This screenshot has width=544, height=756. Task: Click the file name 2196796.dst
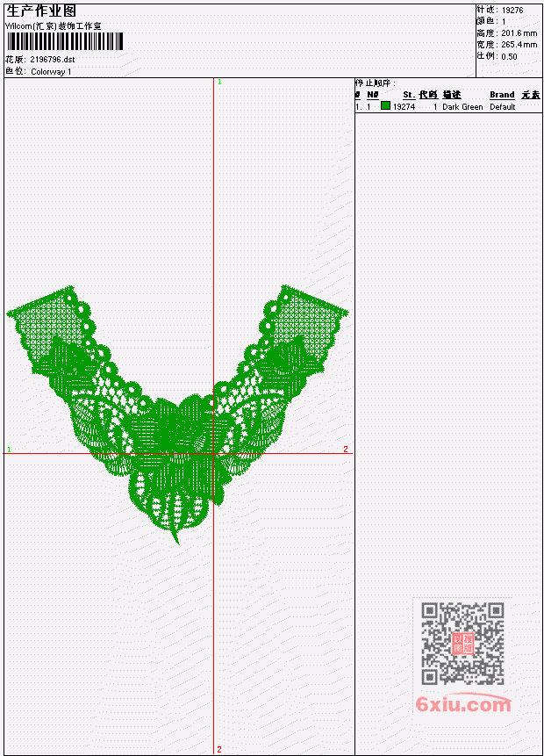[53, 60]
